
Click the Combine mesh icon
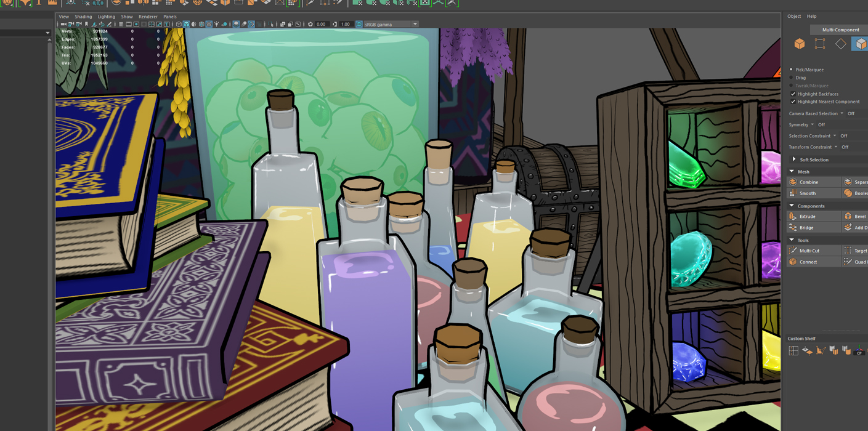[x=793, y=182]
